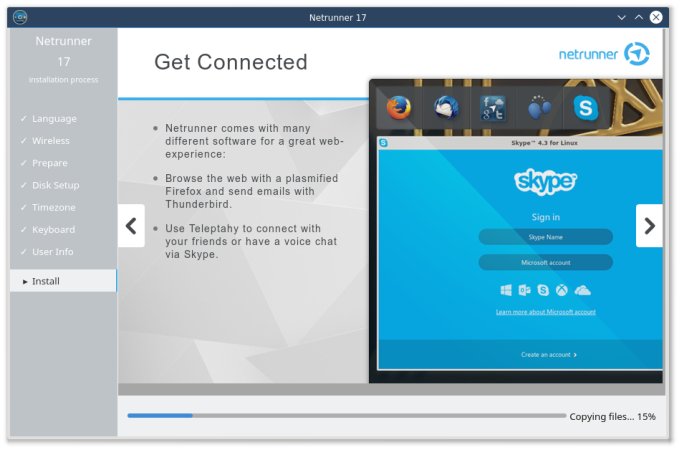This screenshot has height=450, width=680.
Task: Click the Microsoft account sign-in button
Action: pyautogui.click(x=546, y=262)
